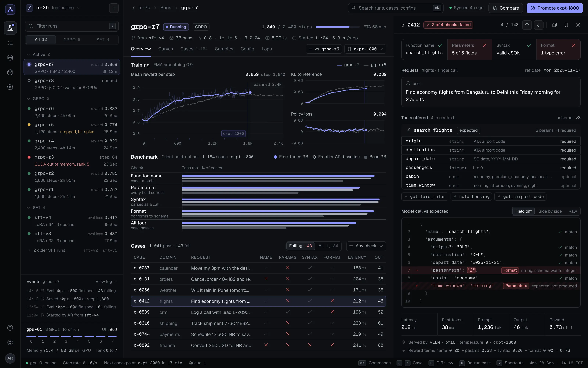Open the help icon in sidebar
This screenshot has width=588, height=368.
tap(10, 328)
